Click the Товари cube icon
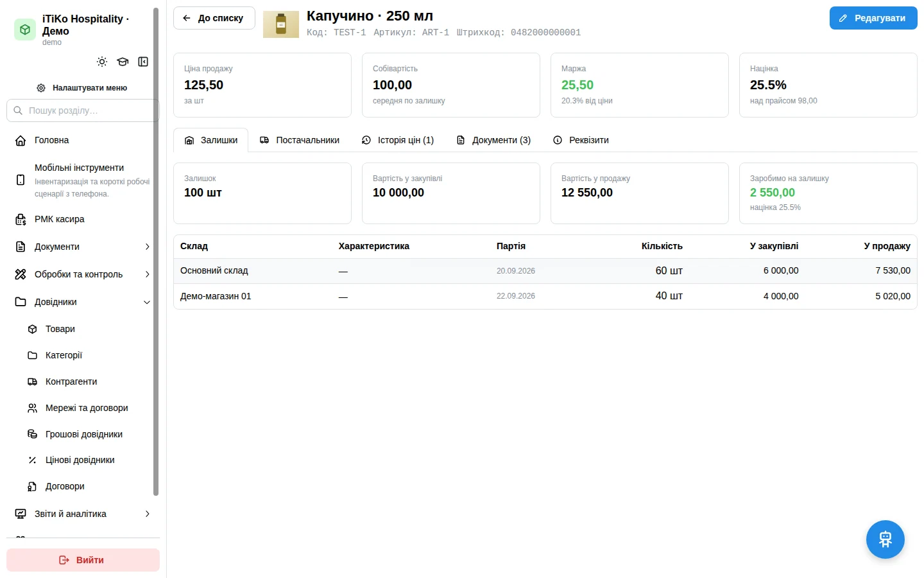924x578 pixels. [x=32, y=329]
